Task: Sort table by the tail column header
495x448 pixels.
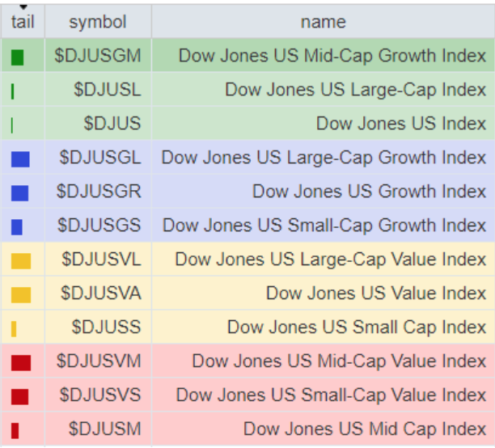Action: coord(23,22)
